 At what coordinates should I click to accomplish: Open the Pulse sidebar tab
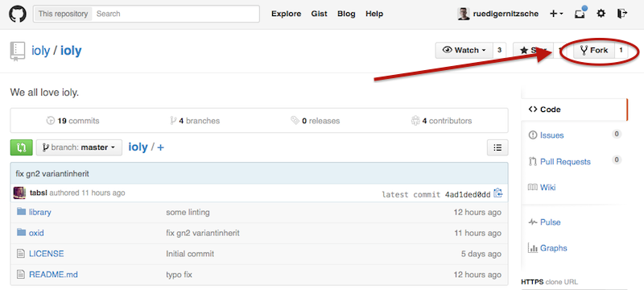[x=544, y=222]
